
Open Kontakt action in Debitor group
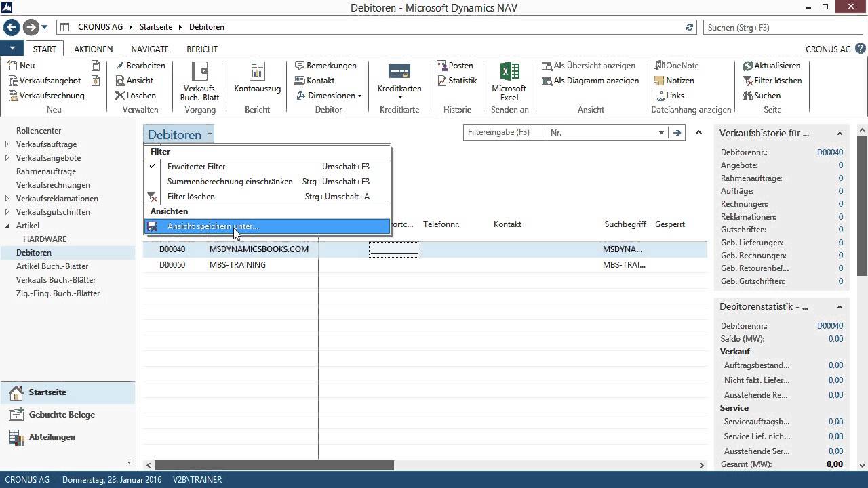coord(315,81)
